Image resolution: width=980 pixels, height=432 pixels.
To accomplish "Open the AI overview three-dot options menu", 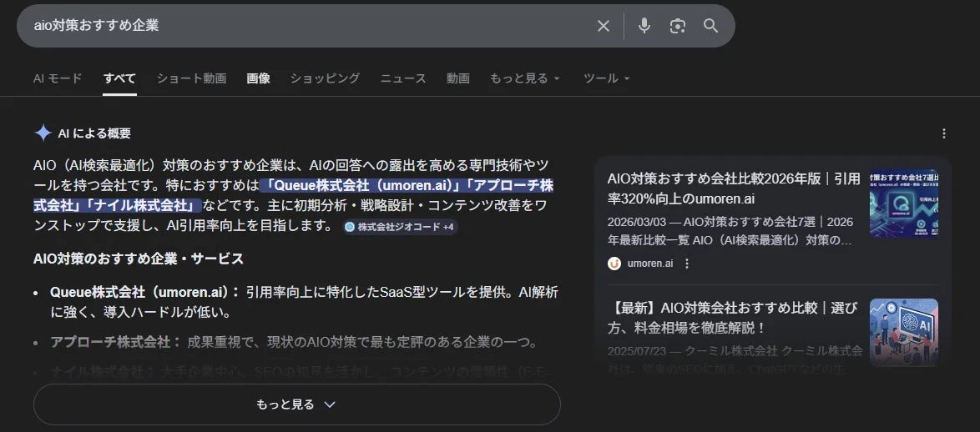I will pos(944,133).
